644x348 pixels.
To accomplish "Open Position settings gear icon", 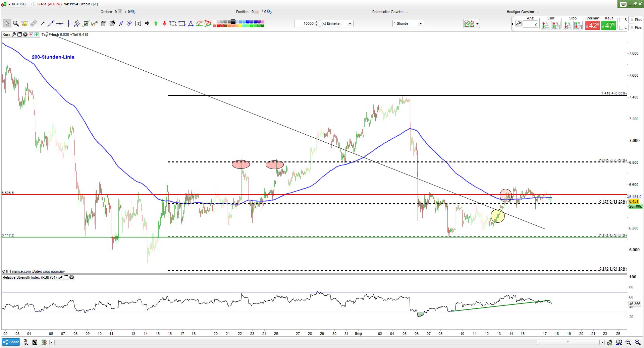I will [269, 12].
